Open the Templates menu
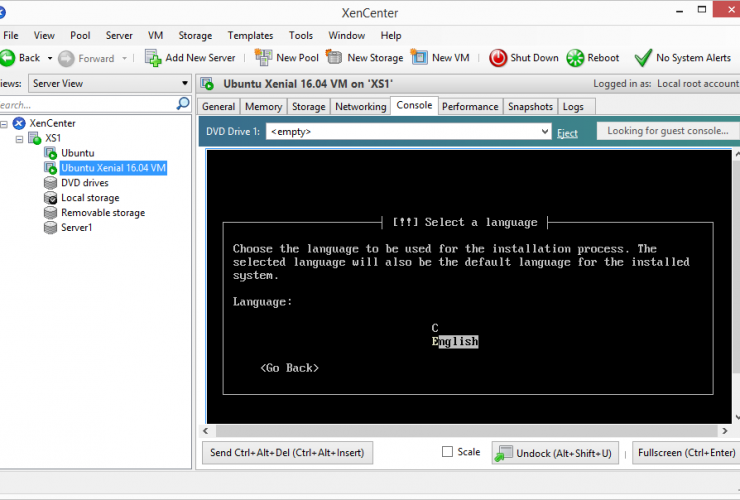 coord(250,35)
